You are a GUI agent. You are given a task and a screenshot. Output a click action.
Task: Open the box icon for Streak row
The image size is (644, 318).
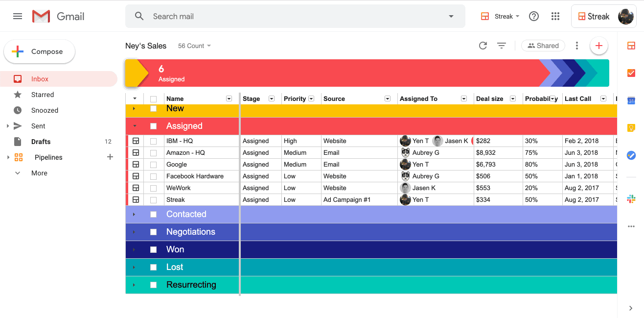point(136,199)
